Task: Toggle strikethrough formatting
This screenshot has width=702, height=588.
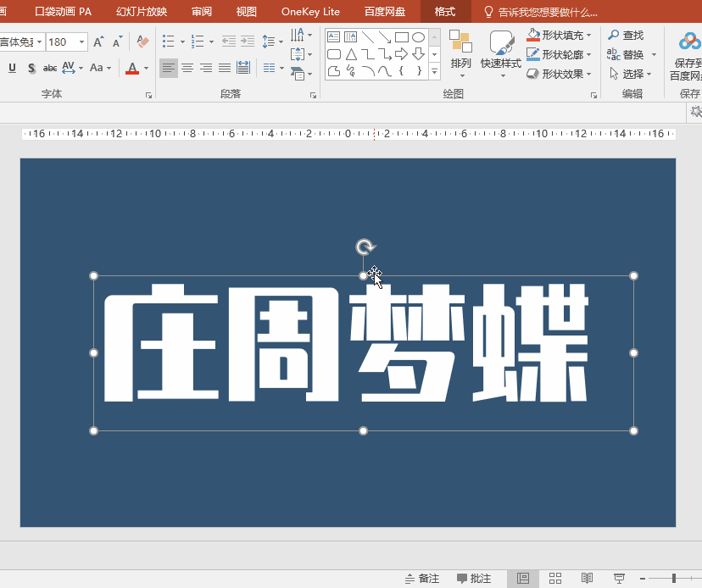Action: coord(51,66)
